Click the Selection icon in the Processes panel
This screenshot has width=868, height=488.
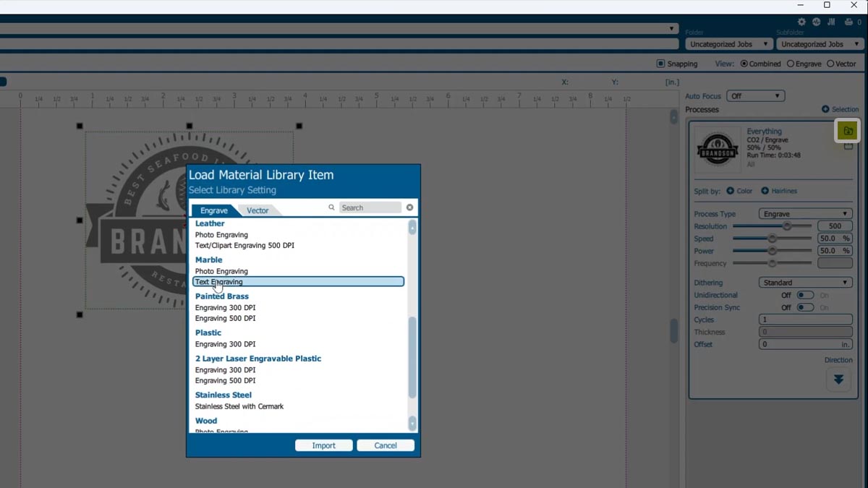point(825,108)
